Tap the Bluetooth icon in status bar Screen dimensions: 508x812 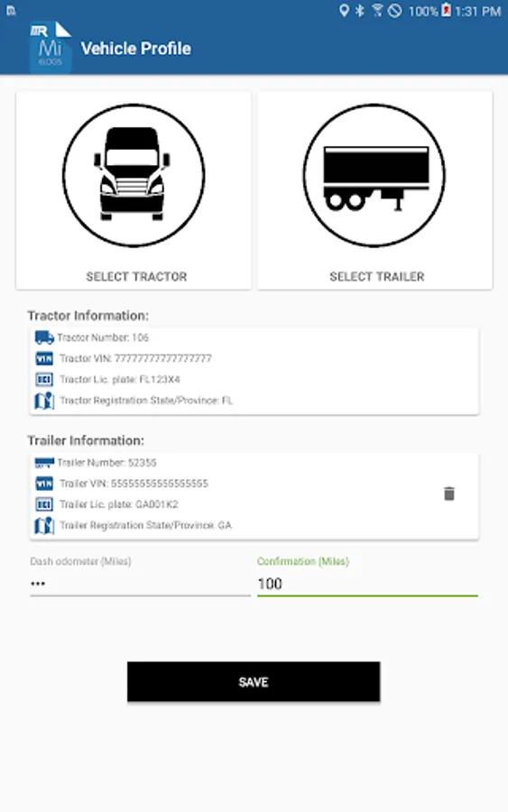359,10
